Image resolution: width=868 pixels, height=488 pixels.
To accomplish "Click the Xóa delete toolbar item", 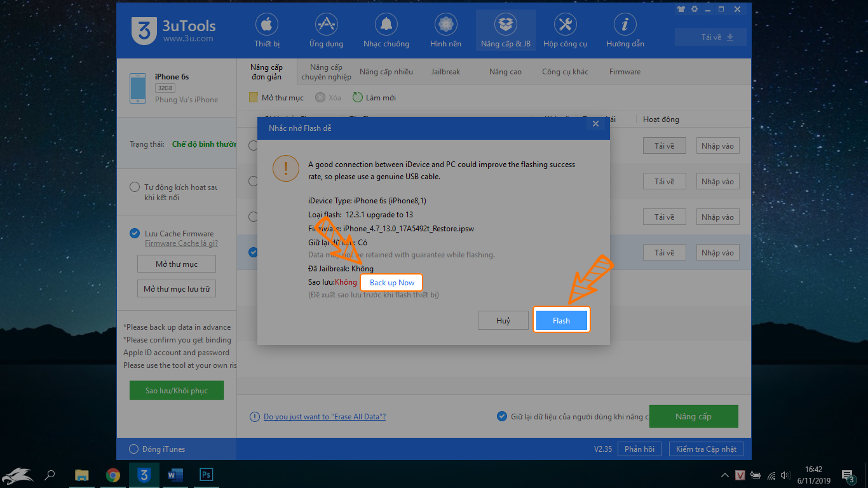I will click(329, 97).
